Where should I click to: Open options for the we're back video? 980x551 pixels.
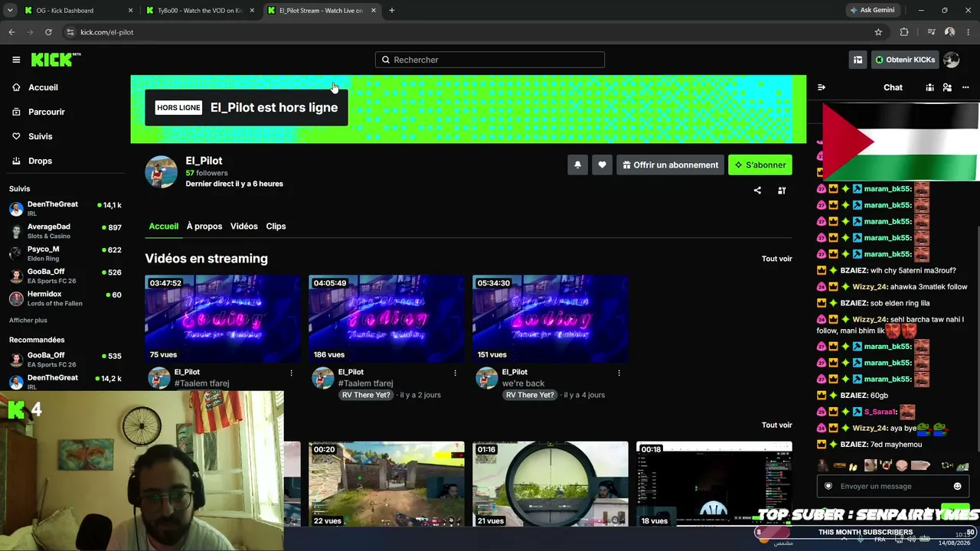click(619, 373)
